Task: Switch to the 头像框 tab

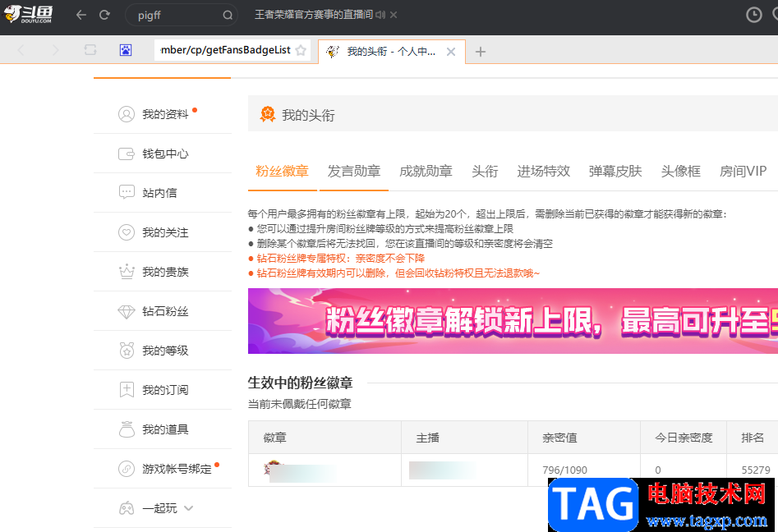Action: [681, 171]
